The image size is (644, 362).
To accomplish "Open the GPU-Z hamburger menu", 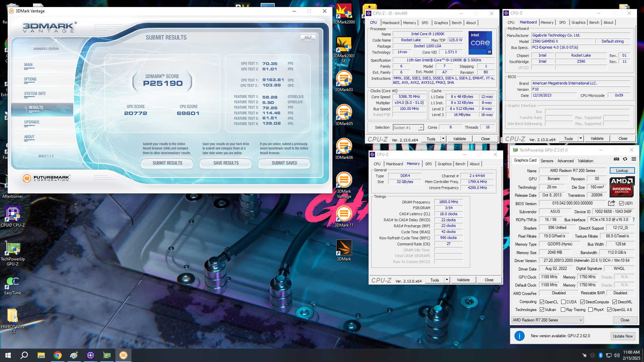I will (x=634, y=159).
